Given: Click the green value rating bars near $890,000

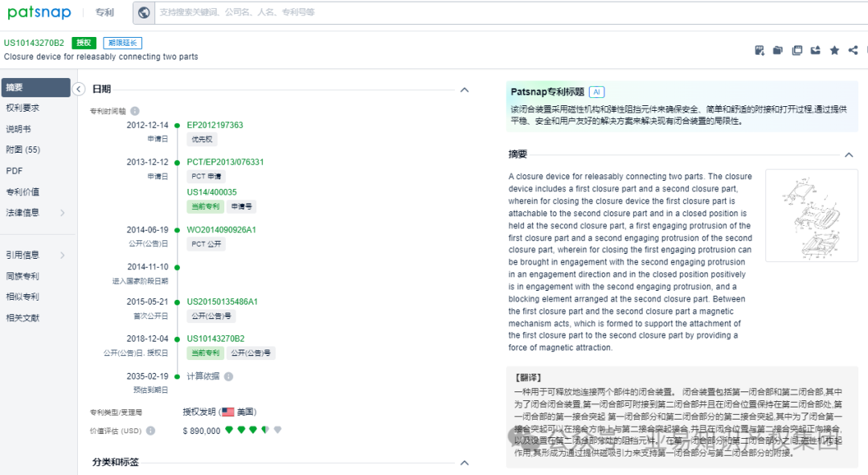Looking at the screenshot, I should (254, 430).
